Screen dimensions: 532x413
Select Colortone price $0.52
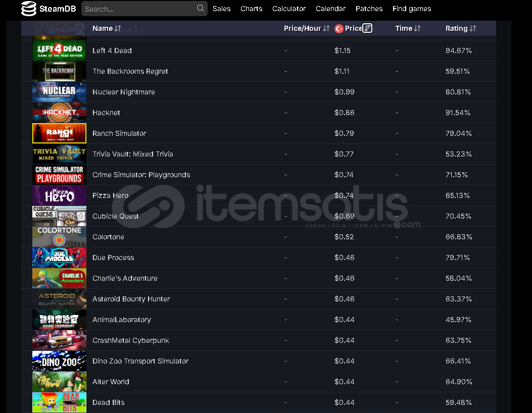(344, 237)
